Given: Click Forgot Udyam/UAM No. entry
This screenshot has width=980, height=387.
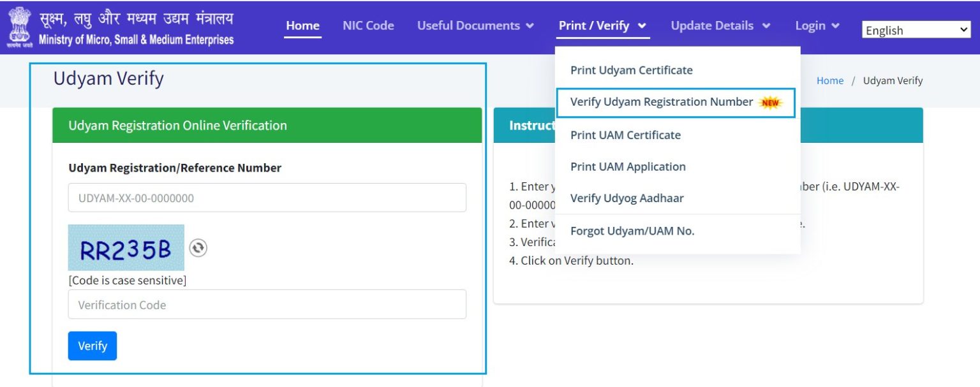Looking at the screenshot, I should 632,231.
